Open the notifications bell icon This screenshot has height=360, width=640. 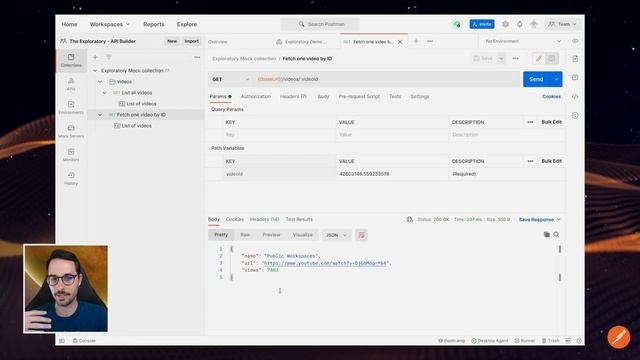coord(520,24)
